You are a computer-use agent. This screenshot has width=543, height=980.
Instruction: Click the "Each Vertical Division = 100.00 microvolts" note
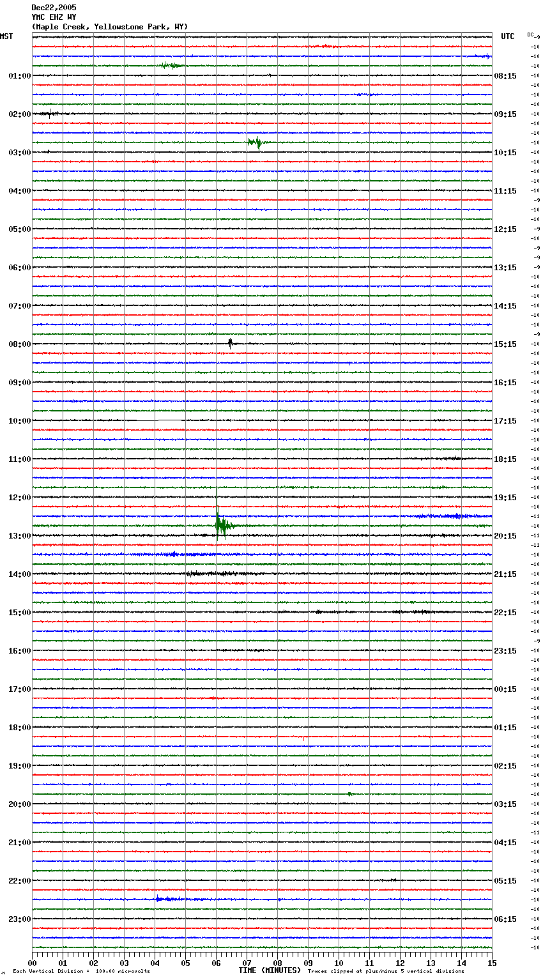coord(81,971)
